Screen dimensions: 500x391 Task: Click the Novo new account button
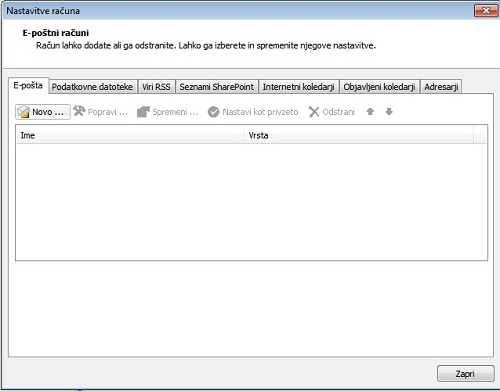tap(43, 112)
